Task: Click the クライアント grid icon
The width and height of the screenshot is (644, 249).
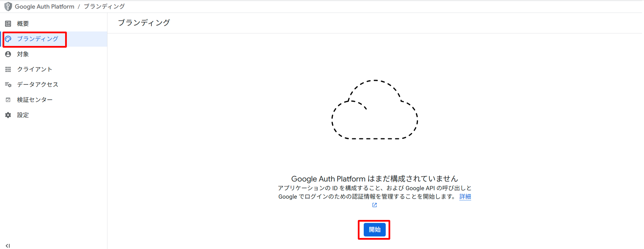Action: tap(8, 69)
